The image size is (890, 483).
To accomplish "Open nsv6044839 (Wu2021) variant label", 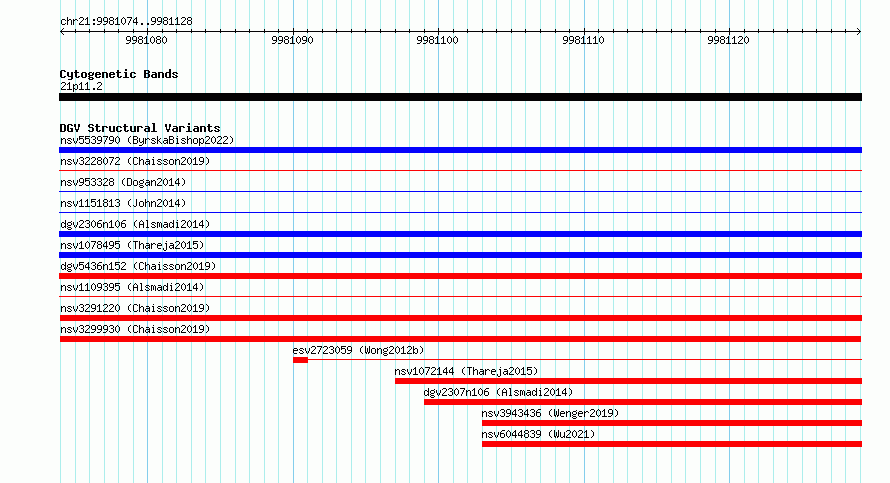I will 539,434.
